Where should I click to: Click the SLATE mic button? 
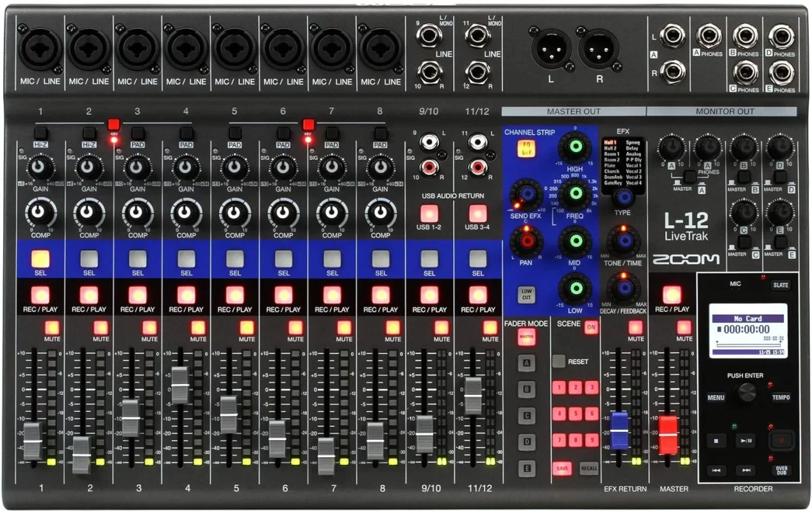(780, 285)
